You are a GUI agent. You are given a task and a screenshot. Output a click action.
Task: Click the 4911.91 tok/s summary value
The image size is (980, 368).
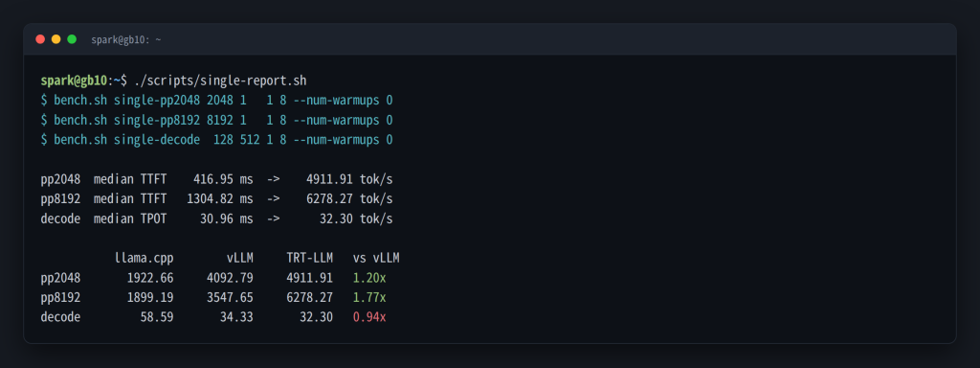[x=349, y=179]
